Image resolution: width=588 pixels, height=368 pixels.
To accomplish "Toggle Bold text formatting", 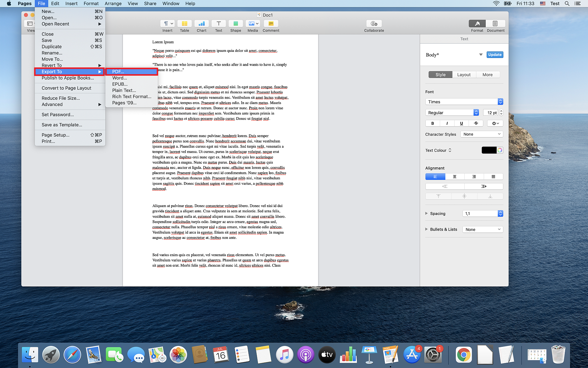I will 432,123.
